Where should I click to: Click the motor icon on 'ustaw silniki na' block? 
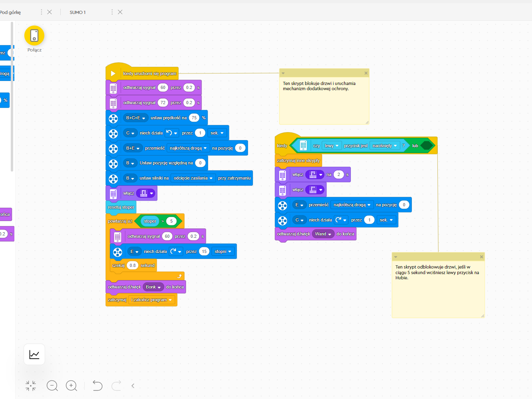click(x=113, y=178)
